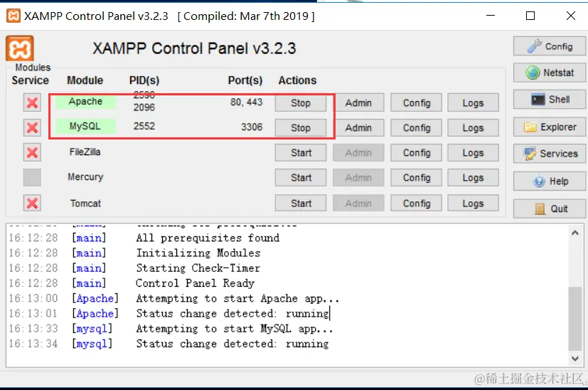Open Apache Config menu
The image size is (588, 390).
416,103
